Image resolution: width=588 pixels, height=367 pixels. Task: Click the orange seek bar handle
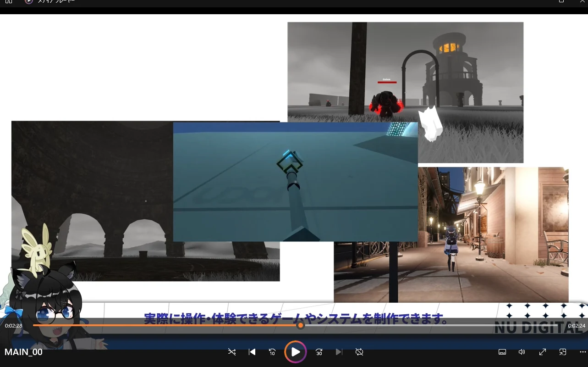tap(301, 325)
